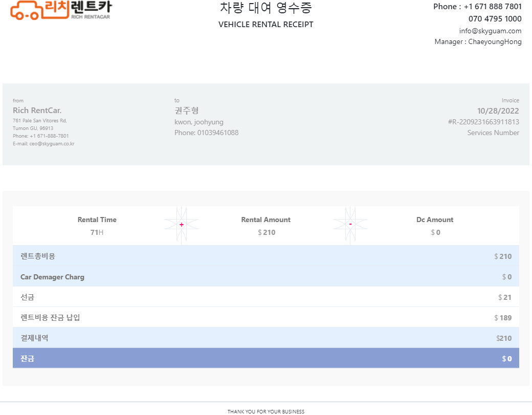Select the 결제내역 payment row

[x=265, y=338]
